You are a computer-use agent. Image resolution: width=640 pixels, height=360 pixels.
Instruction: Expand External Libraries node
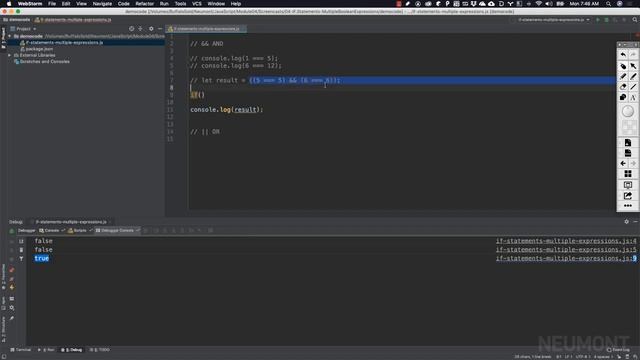10,55
